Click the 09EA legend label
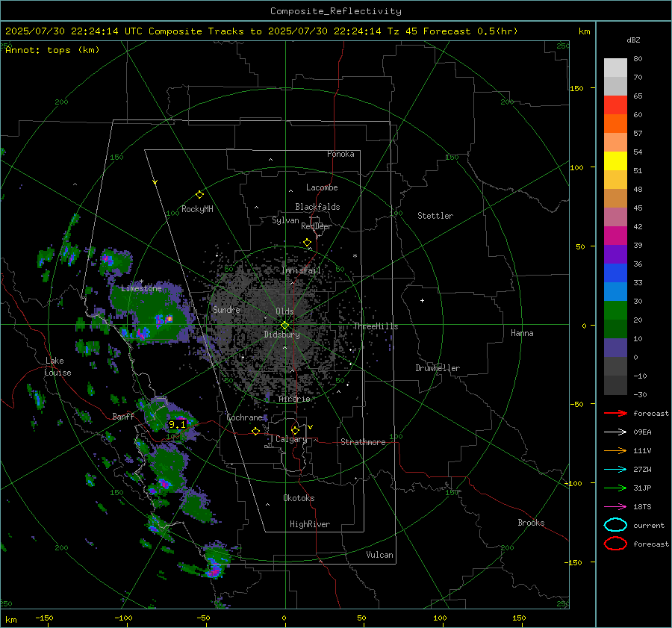Viewport: 672px width, 628px height. coord(642,432)
